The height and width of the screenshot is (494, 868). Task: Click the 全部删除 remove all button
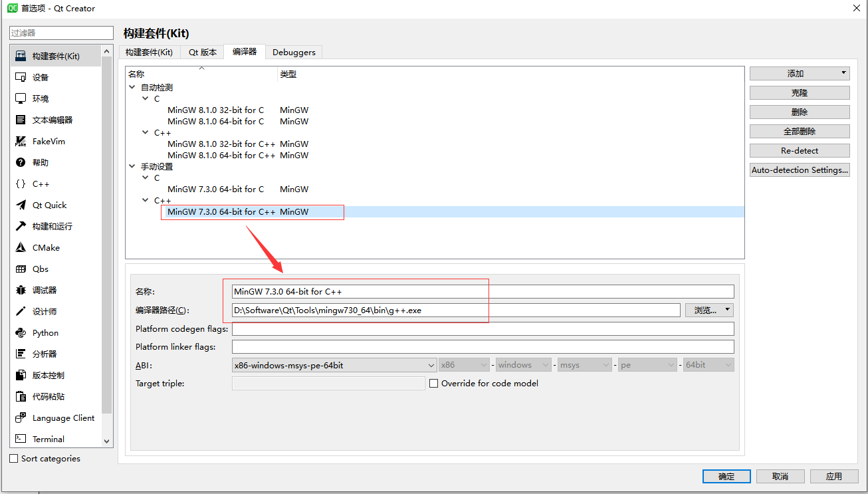point(800,131)
